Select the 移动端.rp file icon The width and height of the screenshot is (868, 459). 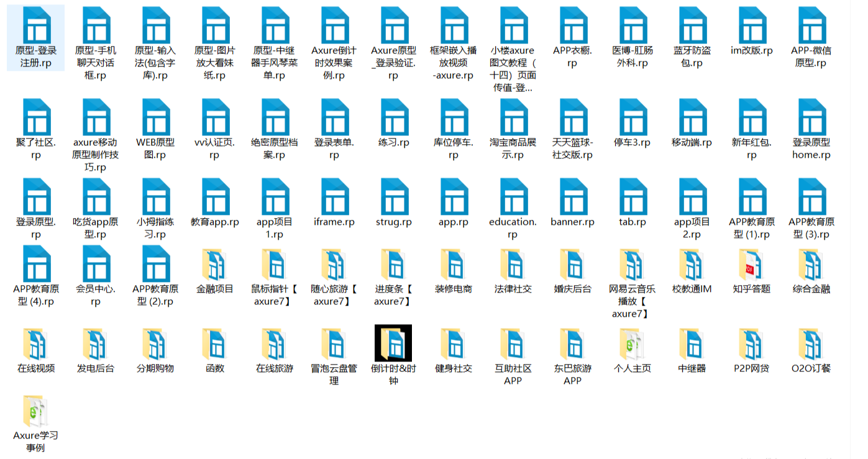[693, 117]
